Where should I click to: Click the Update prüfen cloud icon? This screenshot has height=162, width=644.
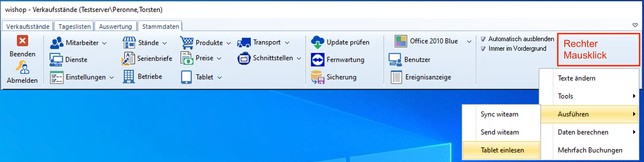click(318, 42)
